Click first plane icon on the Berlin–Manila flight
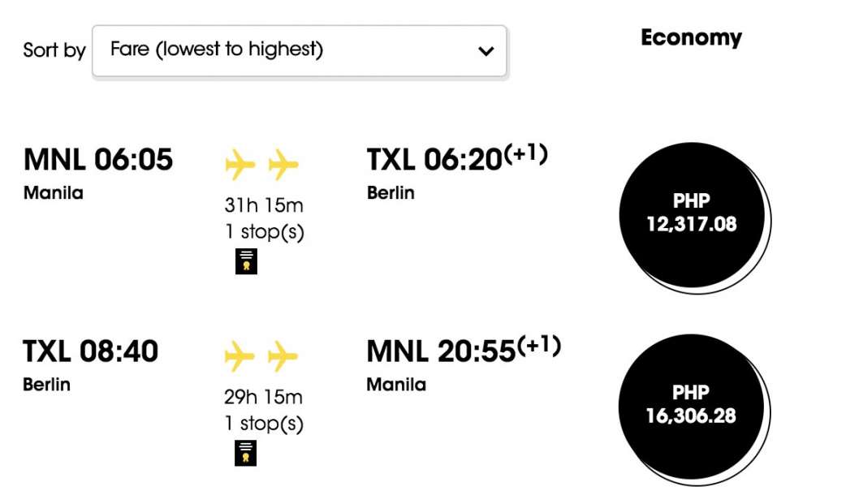This screenshot has height=504, width=846. coord(240,355)
